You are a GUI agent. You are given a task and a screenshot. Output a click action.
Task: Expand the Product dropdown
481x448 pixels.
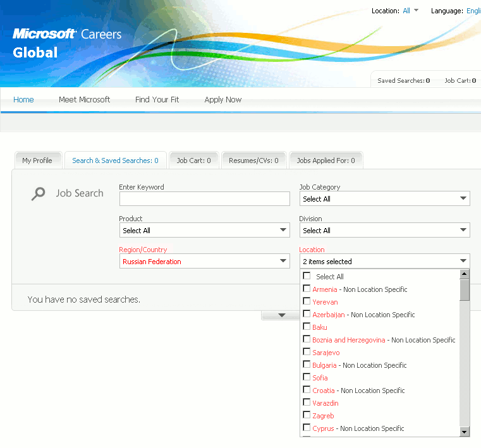click(x=204, y=231)
